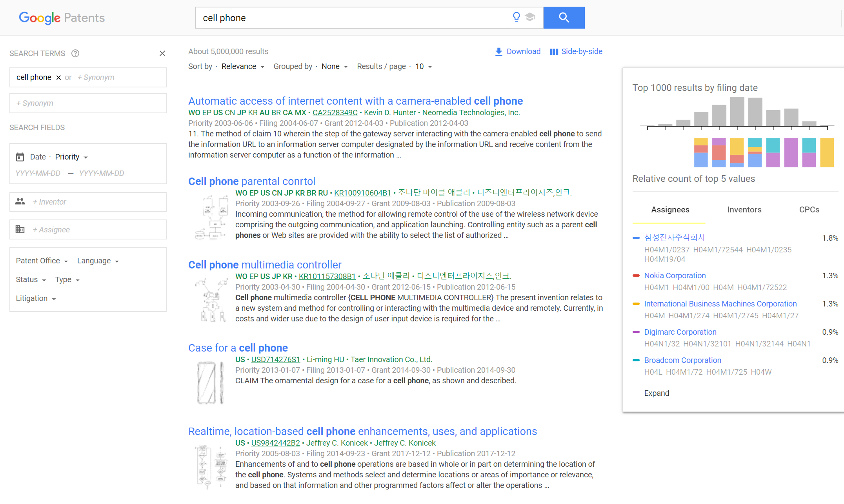Screen dimensions: 844x504
Task: Click the empty second Synonym term box
Action: click(x=88, y=103)
